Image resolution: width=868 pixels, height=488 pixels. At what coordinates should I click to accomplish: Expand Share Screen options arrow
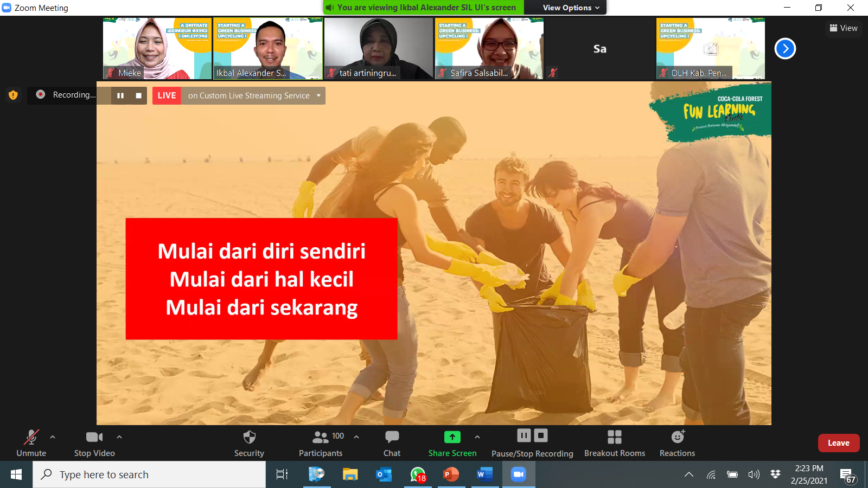pos(477,436)
